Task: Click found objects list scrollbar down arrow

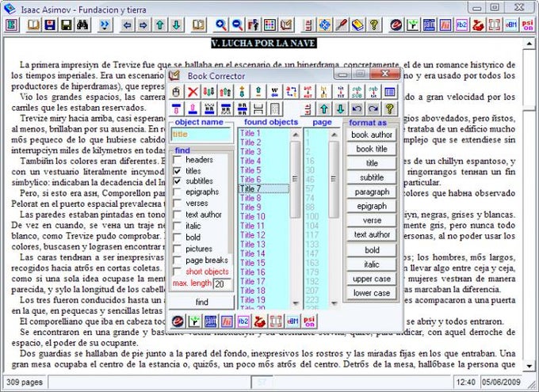Action: 296,303
